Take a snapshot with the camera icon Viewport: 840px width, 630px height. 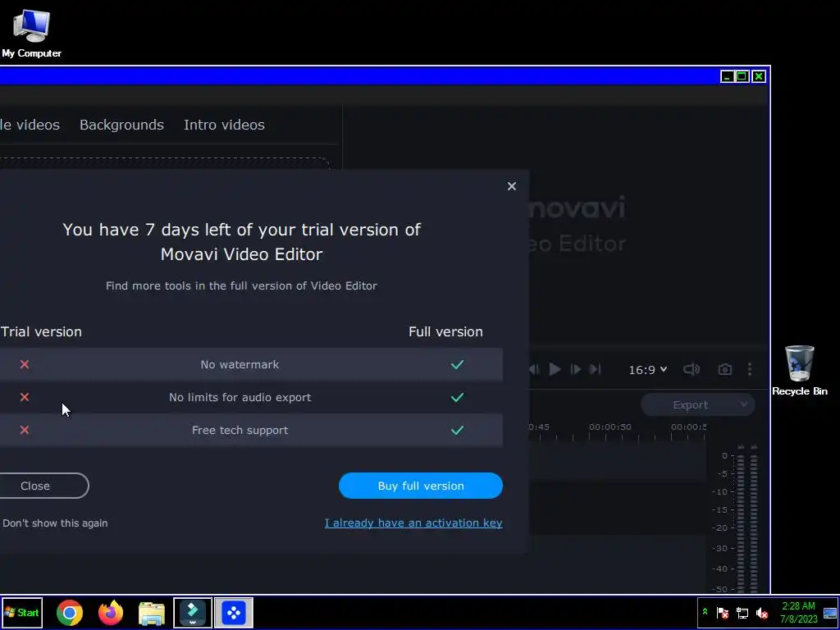point(725,369)
